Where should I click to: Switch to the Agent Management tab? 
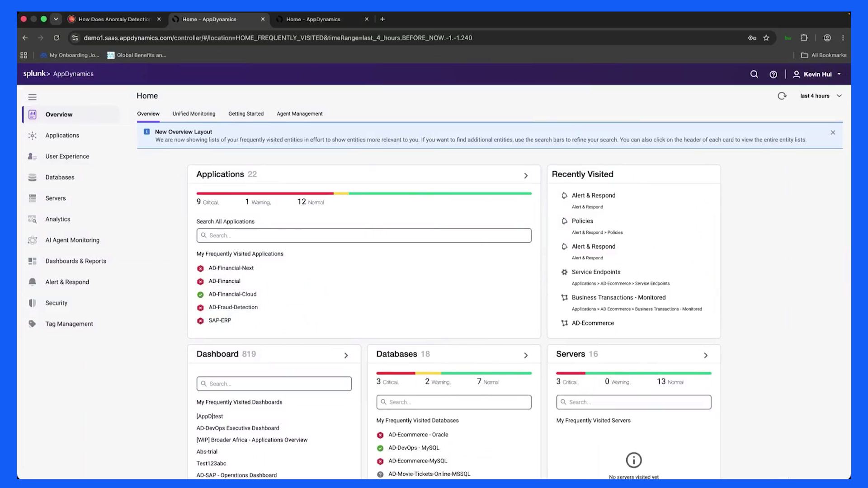299,114
